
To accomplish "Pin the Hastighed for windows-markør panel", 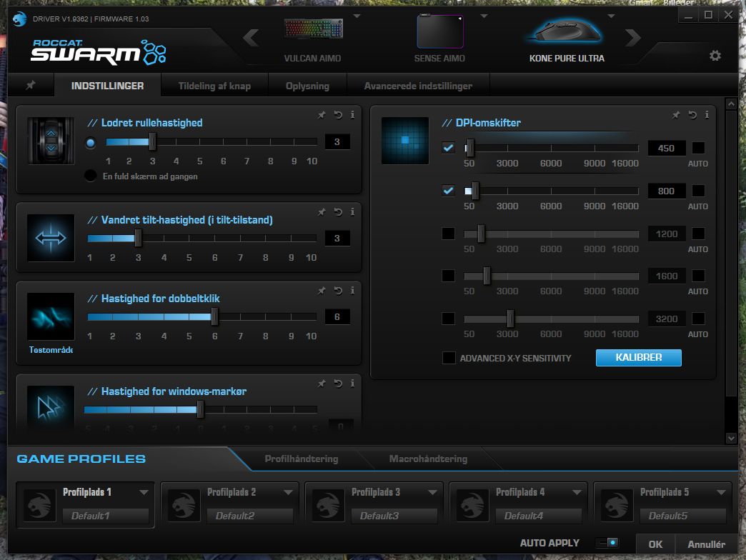I will pos(322,383).
